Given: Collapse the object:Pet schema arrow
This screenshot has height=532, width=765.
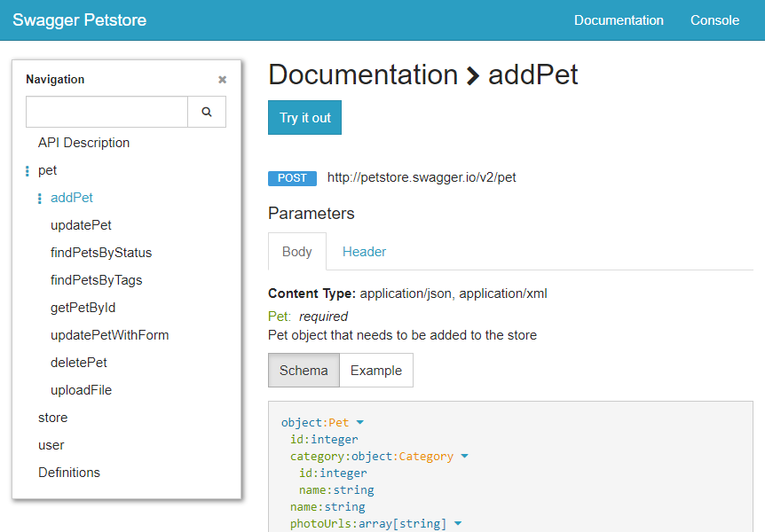Looking at the screenshot, I should [x=360, y=422].
